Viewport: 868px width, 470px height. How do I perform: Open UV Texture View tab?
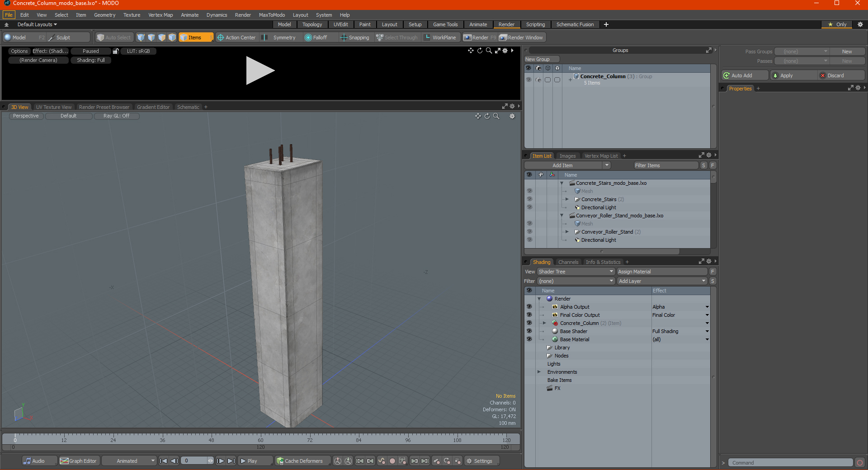(x=54, y=107)
